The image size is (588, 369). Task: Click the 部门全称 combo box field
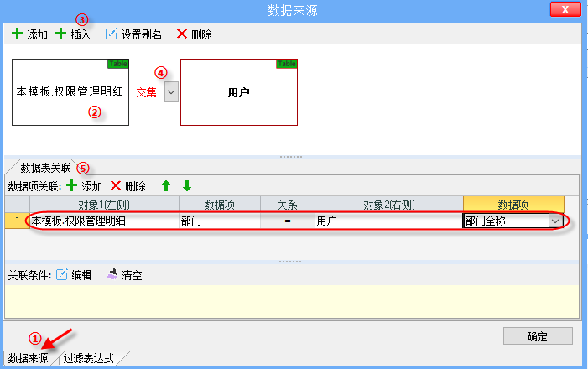click(x=513, y=221)
